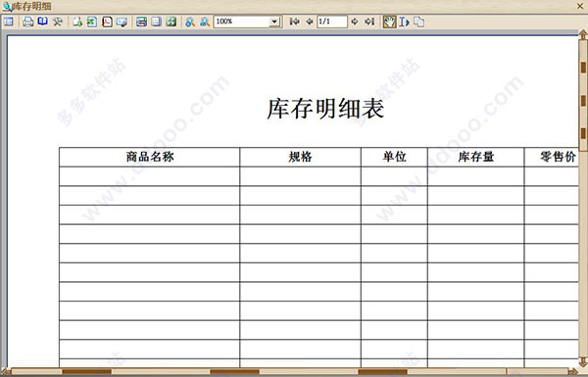
Task: Export report to PDF icon
Action: pyautogui.click(x=107, y=22)
